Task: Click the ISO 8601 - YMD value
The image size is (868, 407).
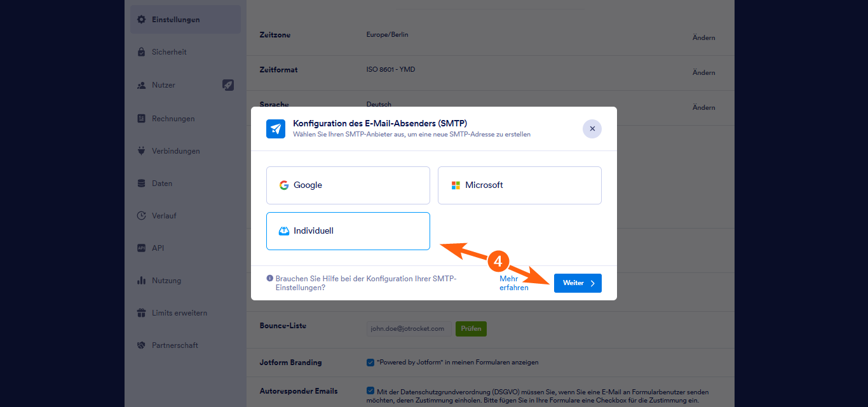Action: (391, 69)
